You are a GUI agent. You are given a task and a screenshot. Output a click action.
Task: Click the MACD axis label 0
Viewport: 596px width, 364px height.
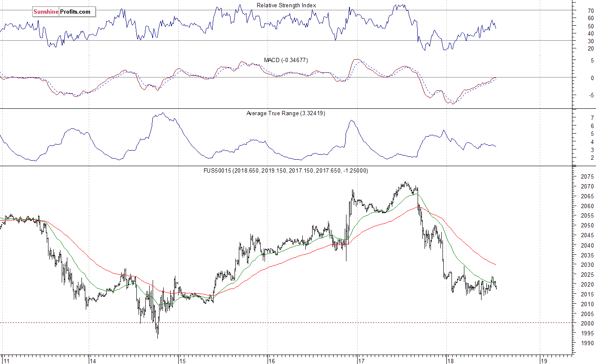click(592, 78)
